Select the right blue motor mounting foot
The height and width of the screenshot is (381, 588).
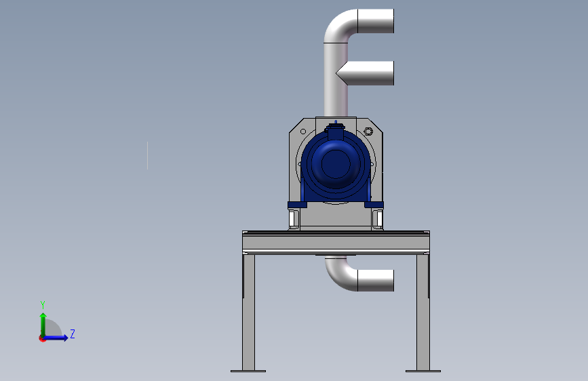tap(374, 205)
